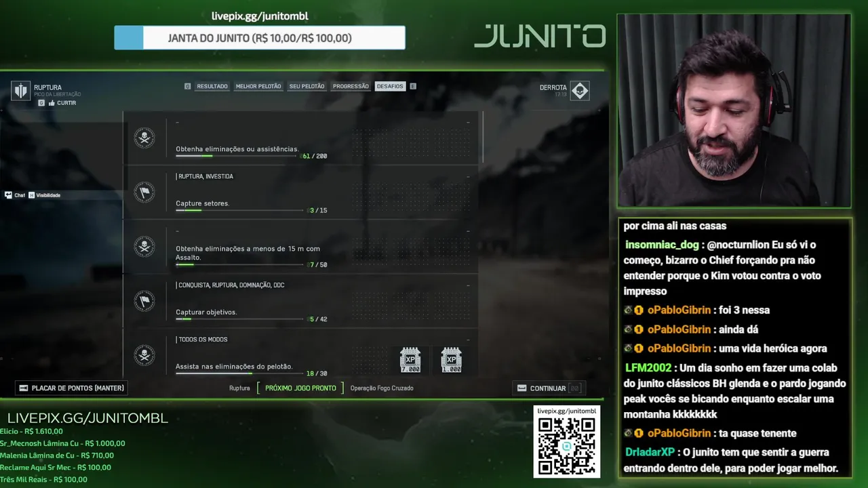Click 'Operação Fogo Cruzado' next map text
This screenshot has height=488, width=868.
coord(382,388)
